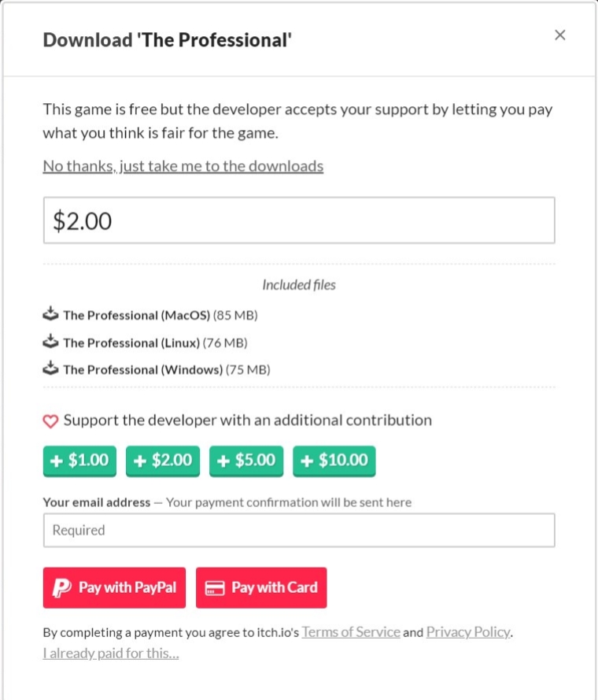Screen dimensions: 598x700
Task: Click the credit card icon
Action: [215, 588]
